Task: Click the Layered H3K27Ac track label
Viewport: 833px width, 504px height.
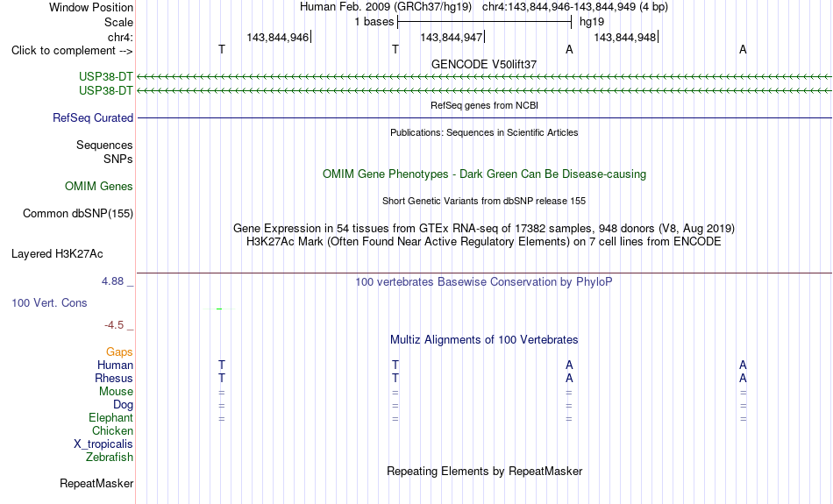Action: point(57,254)
